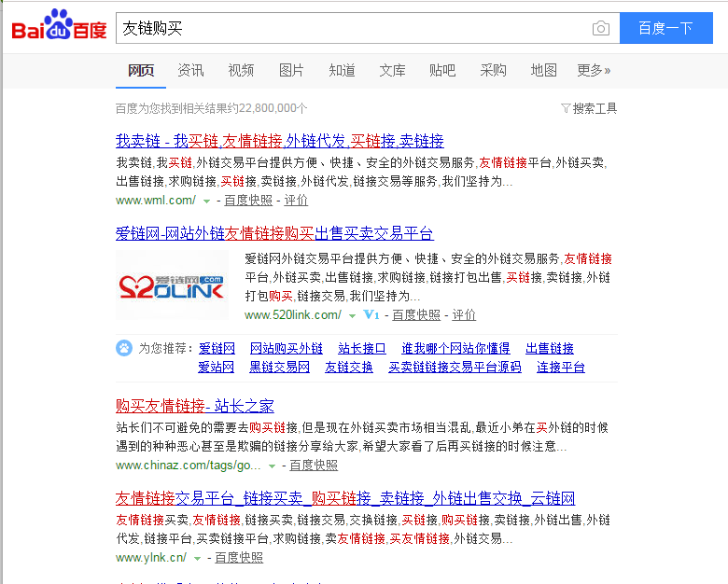Expand dropdown arrow next to www.wml.com/
This screenshot has width=728, height=584.
point(206,201)
